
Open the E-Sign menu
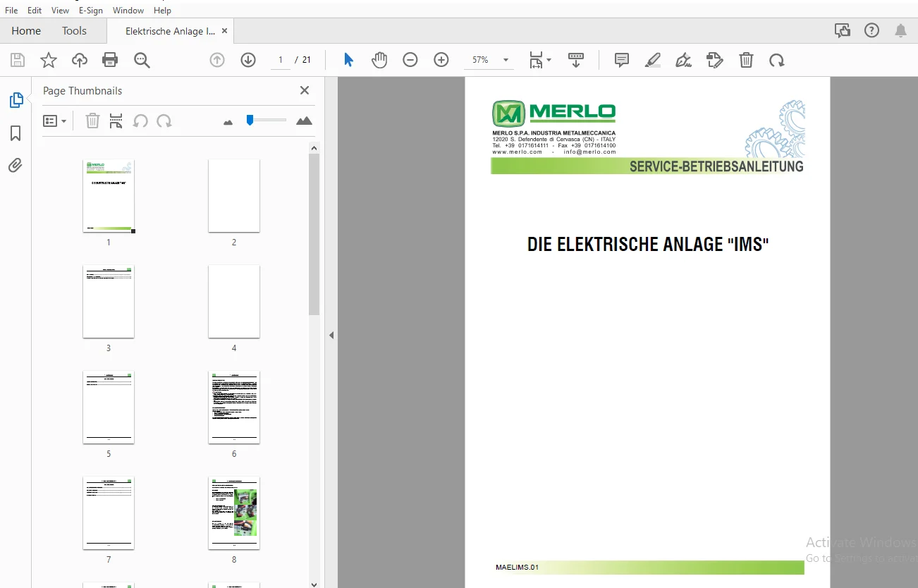[x=90, y=10]
